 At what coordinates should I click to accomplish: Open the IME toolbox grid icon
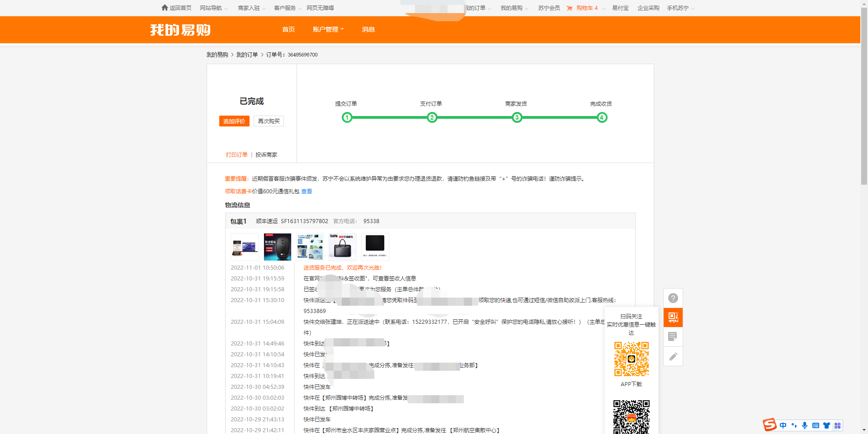[837, 425]
